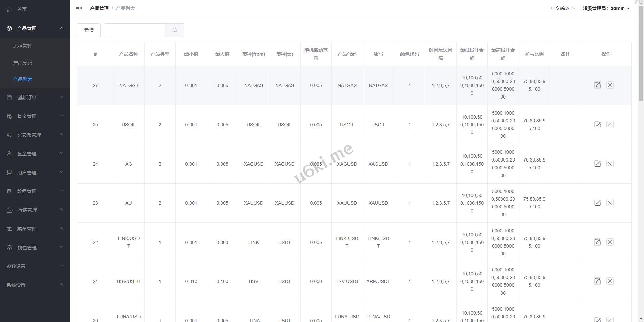Click the delete icon for USOIL row

(610, 124)
